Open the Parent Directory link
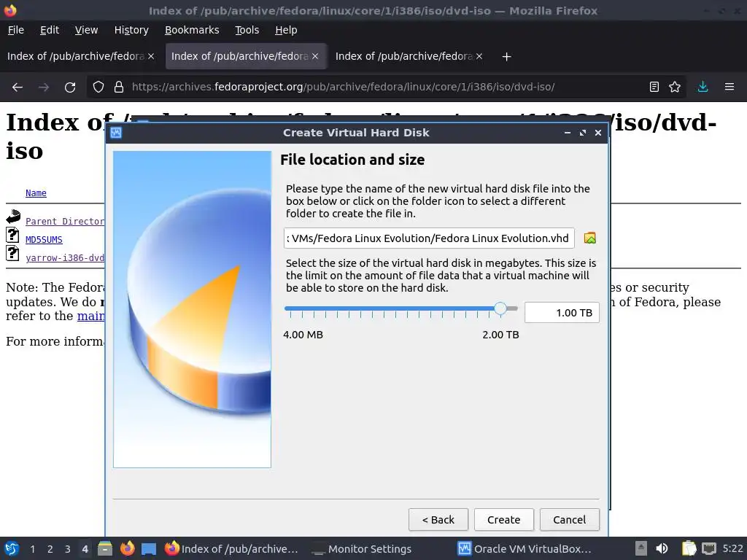 click(x=65, y=222)
